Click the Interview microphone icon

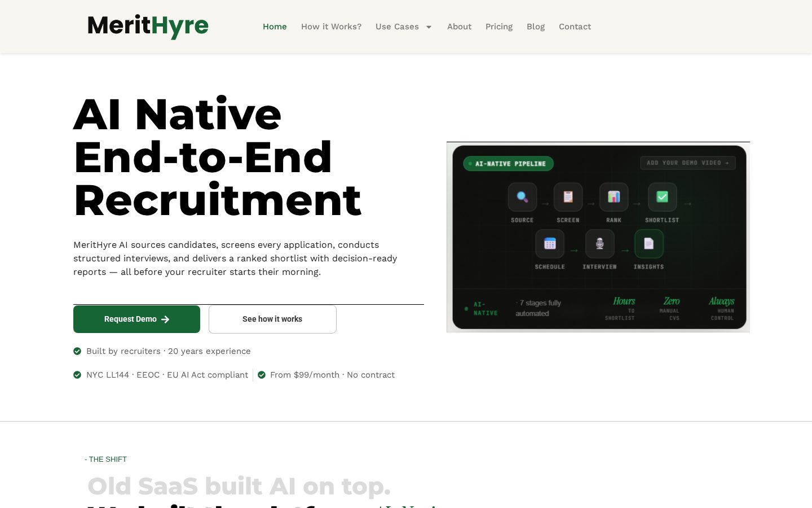pos(599,244)
